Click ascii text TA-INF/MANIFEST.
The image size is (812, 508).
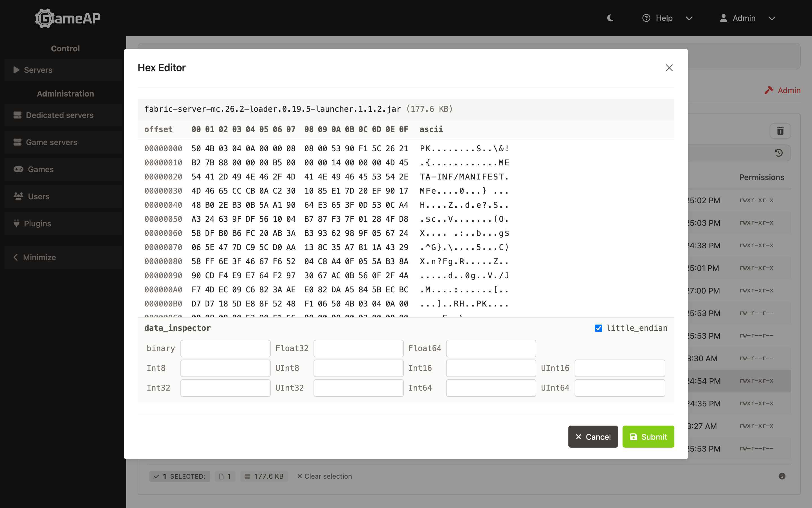tap(464, 177)
